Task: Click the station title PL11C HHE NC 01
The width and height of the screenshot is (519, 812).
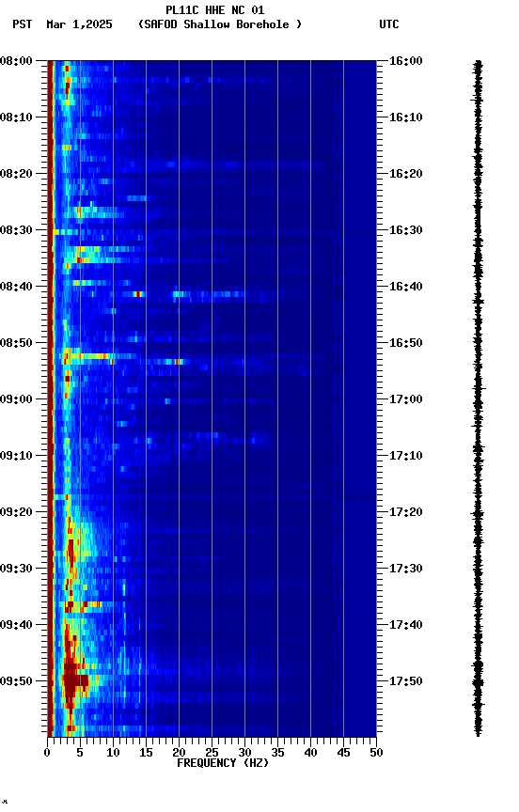Action: (x=215, y=10)
